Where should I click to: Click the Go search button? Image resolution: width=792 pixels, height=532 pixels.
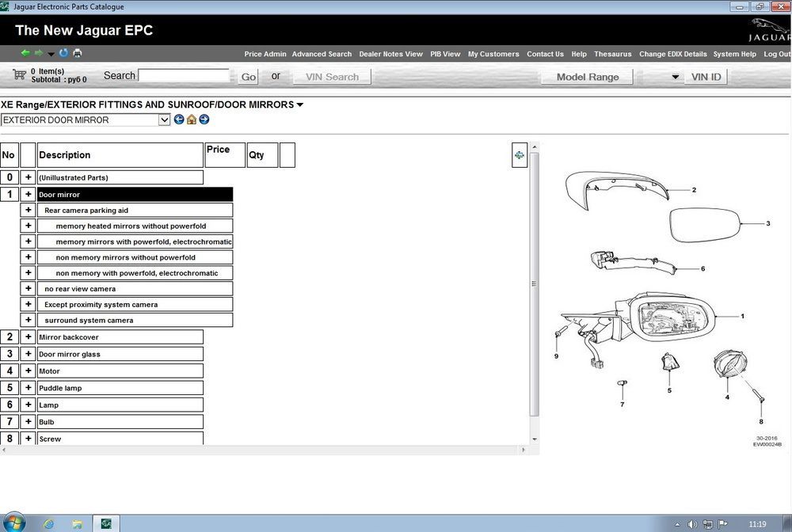pos(249,77)
